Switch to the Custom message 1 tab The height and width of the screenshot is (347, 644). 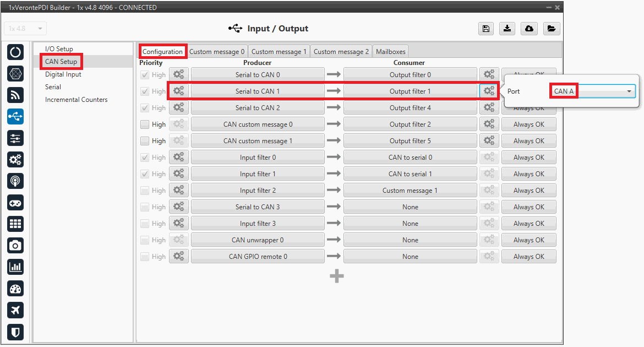pyautogui.click(x=279, y=52)
